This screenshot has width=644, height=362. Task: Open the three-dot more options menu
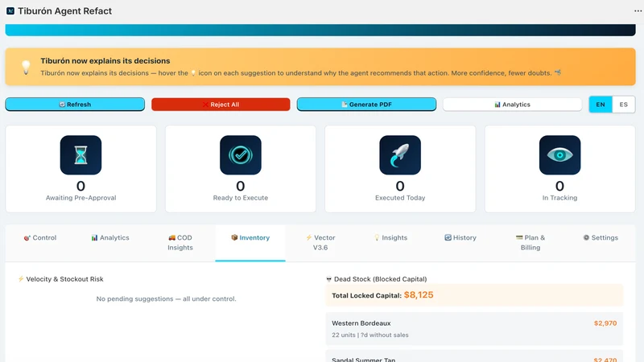(x=638, y=11)
